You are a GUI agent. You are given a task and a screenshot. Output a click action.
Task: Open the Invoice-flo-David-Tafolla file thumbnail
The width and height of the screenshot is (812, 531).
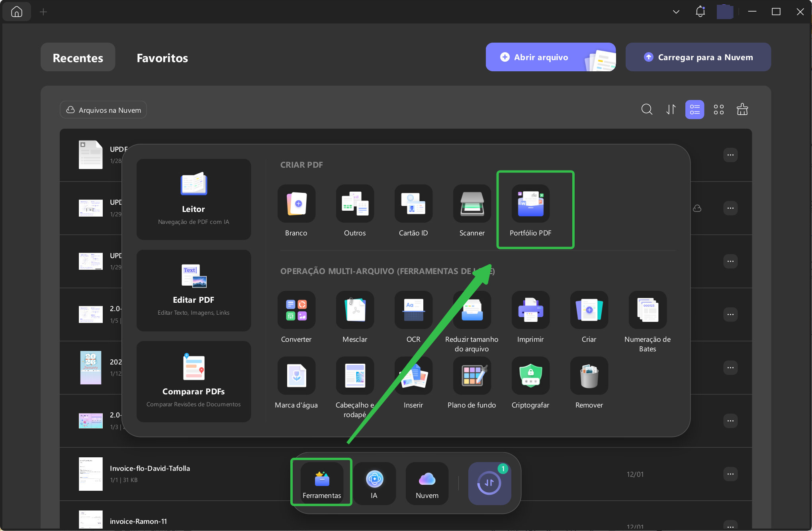click(91, 474)
